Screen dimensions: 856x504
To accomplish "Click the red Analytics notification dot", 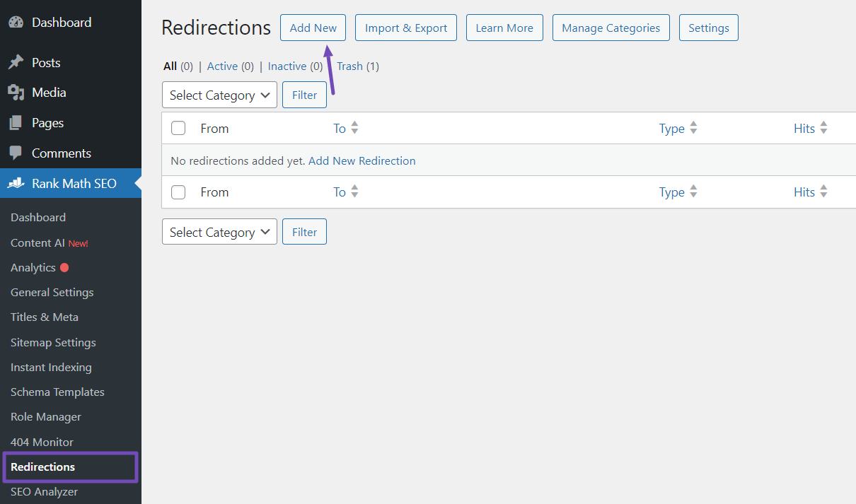I will 64,268.
